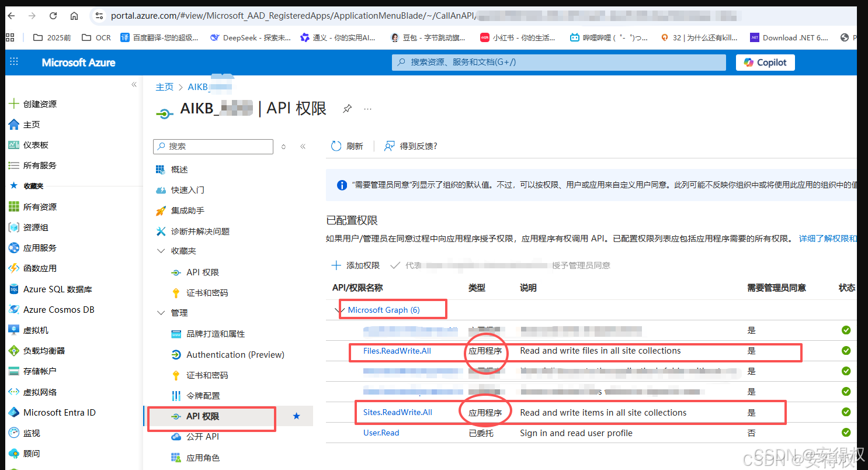
Task: Reload the browser page
Action: (53, 16)
